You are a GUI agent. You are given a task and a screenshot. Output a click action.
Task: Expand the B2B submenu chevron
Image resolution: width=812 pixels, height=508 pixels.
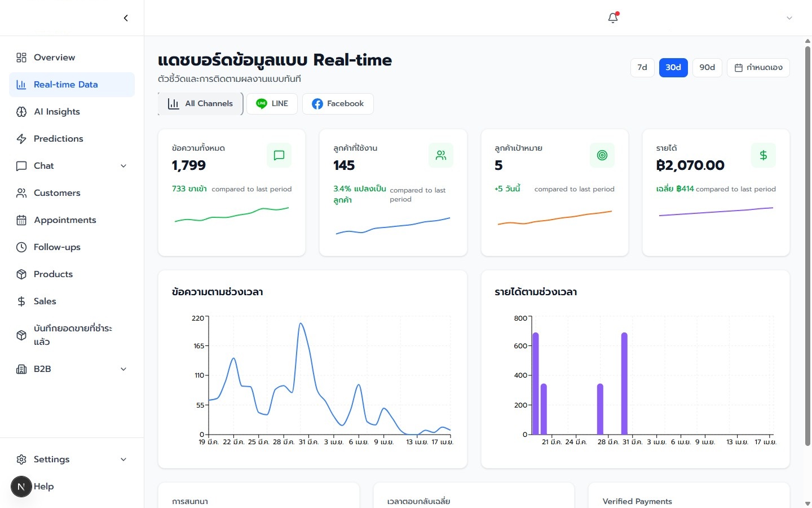tap(123, 369)
